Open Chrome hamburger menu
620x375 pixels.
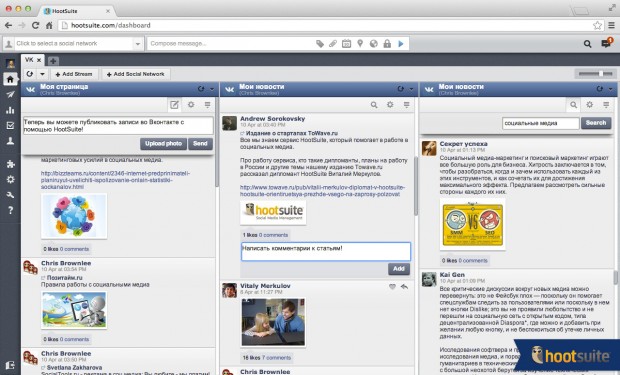click(x=611, y=25)
